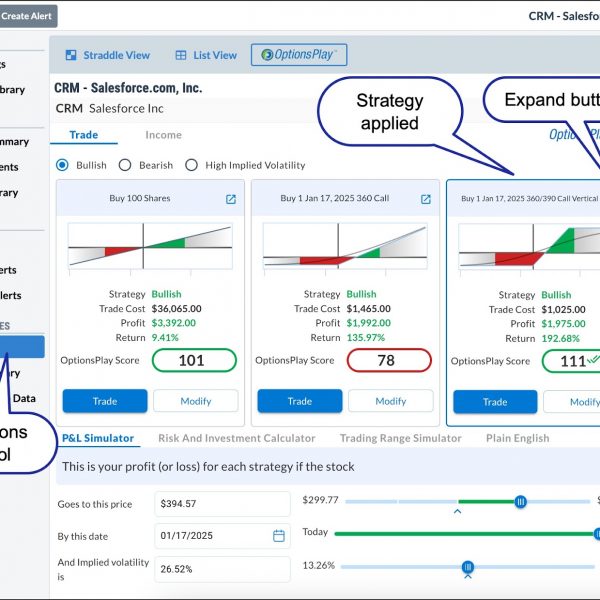Screen dimensions: 600x600
Task: Click the Create Alert button
Action: tap(27, 16)
